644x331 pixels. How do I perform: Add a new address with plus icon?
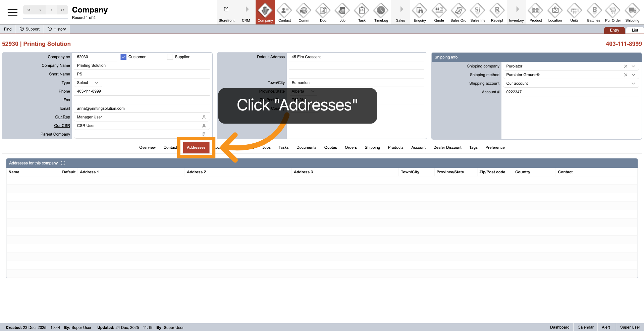pyautogui.click(x=63, y=163)
